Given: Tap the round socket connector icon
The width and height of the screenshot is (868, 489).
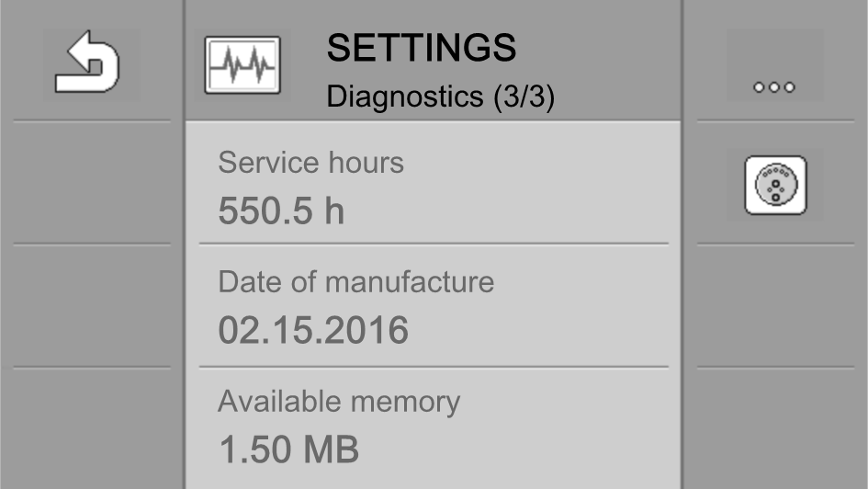Looking at the screenshot, I should 775,186.
